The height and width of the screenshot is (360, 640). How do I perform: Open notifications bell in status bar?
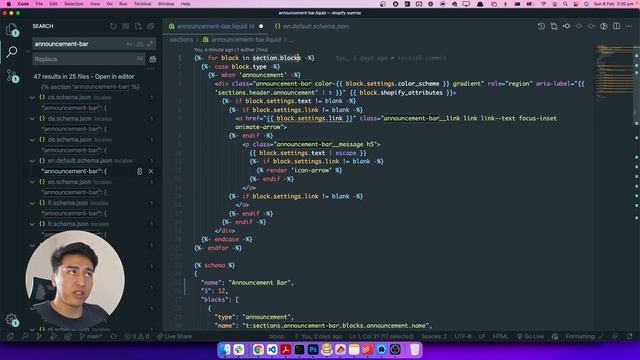(x=629, y=337)
